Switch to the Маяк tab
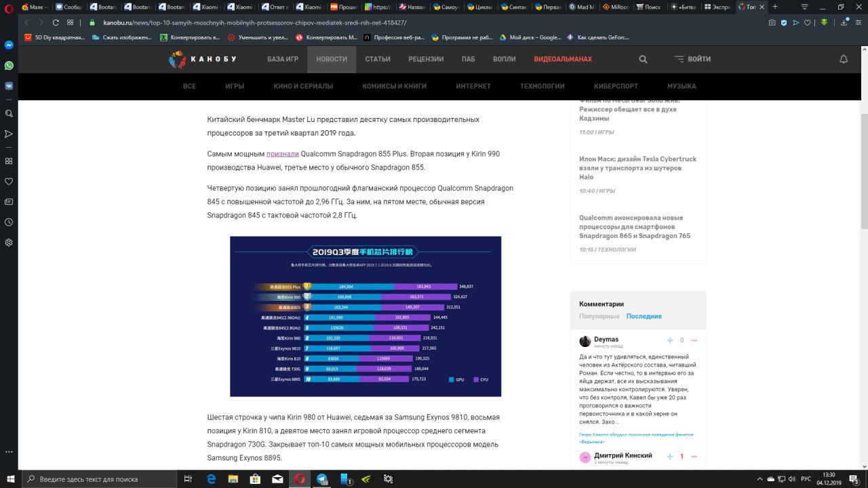868x488 pixels. tap(36, 7)
